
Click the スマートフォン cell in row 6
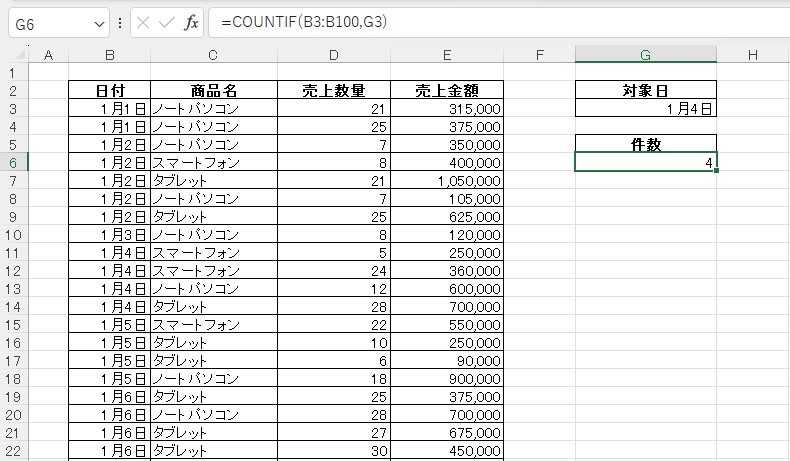[214, 163]
